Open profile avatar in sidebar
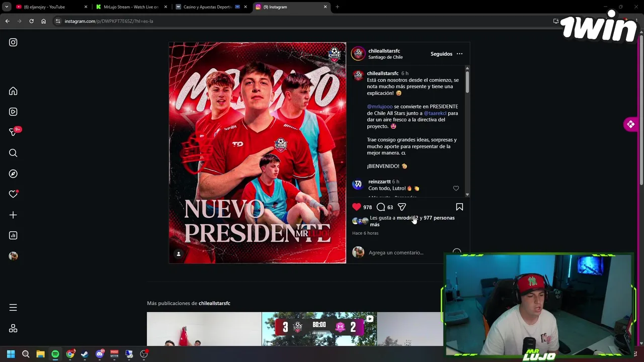644x362 pixels. (13, 256)
